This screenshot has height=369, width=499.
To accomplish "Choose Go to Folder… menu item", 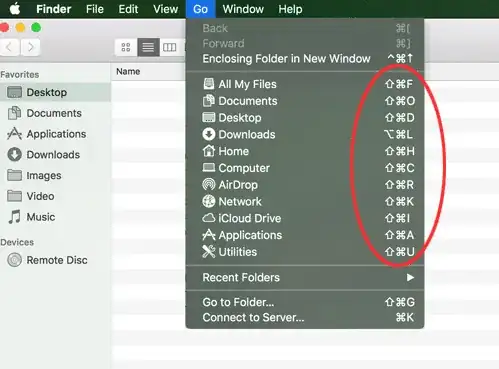I will point(305,302).
